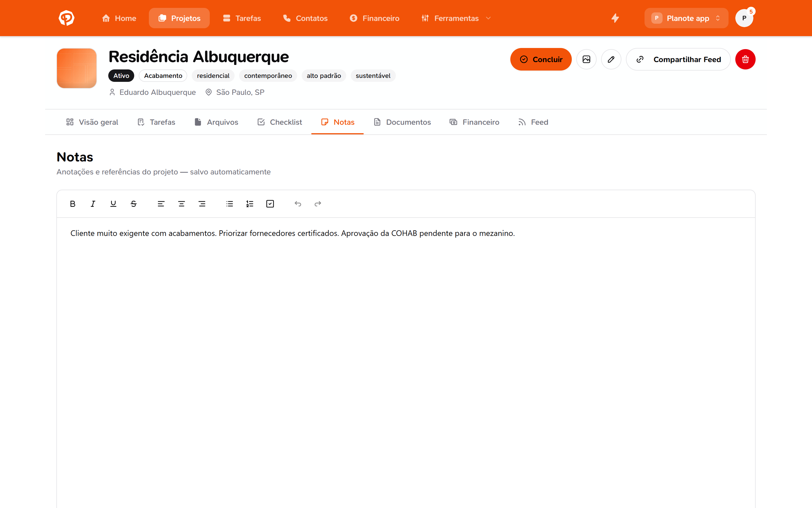Toggle underline formatting

coord(113,203)
